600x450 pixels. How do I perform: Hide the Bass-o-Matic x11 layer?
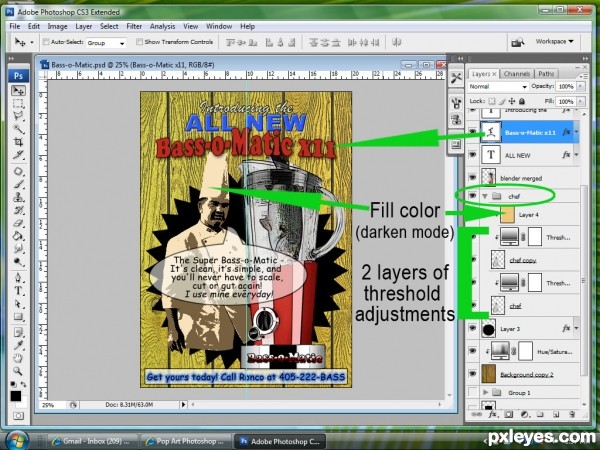(473, 132)
